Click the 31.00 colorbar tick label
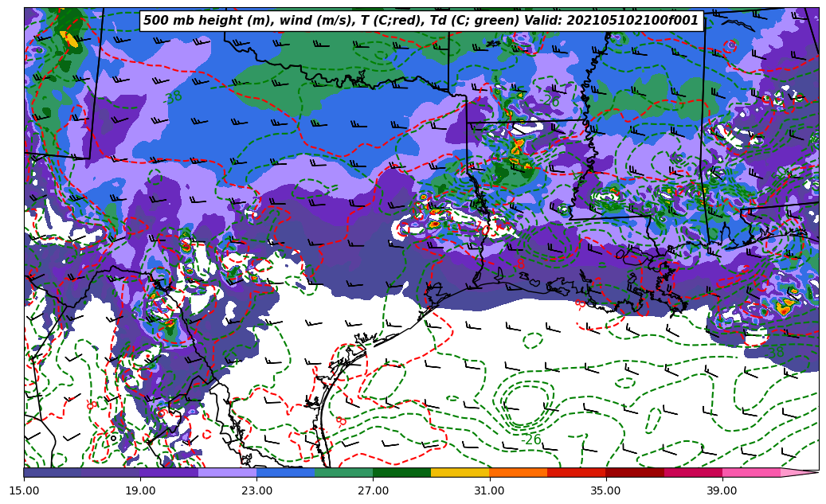Screen dimensions: 826x504 pos(489,490)
